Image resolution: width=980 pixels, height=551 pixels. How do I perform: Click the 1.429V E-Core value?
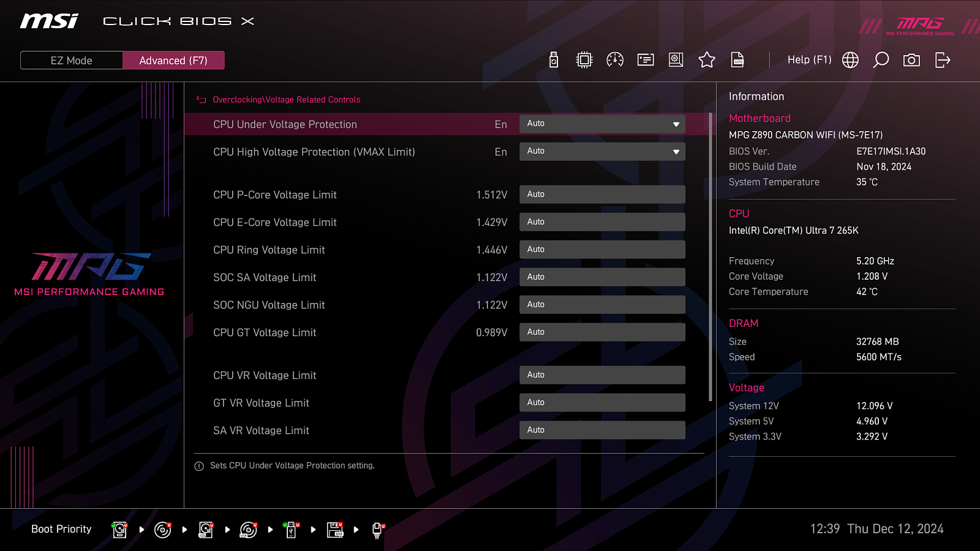(x=492, y=222)
